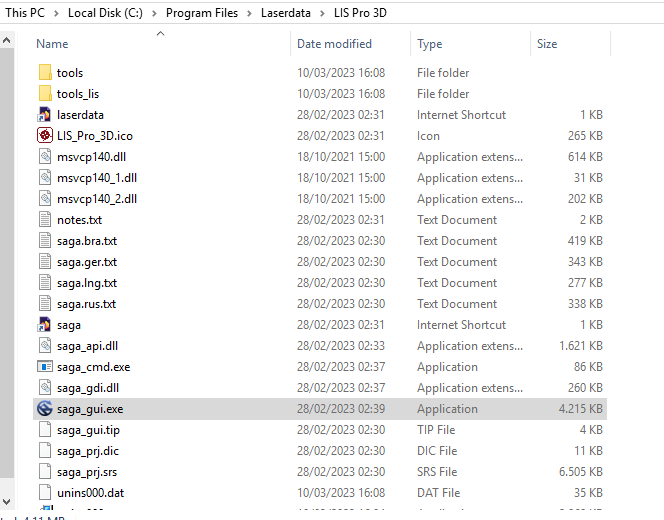Expand breadcrumb arrow after Laserdata

pos(323,12)
